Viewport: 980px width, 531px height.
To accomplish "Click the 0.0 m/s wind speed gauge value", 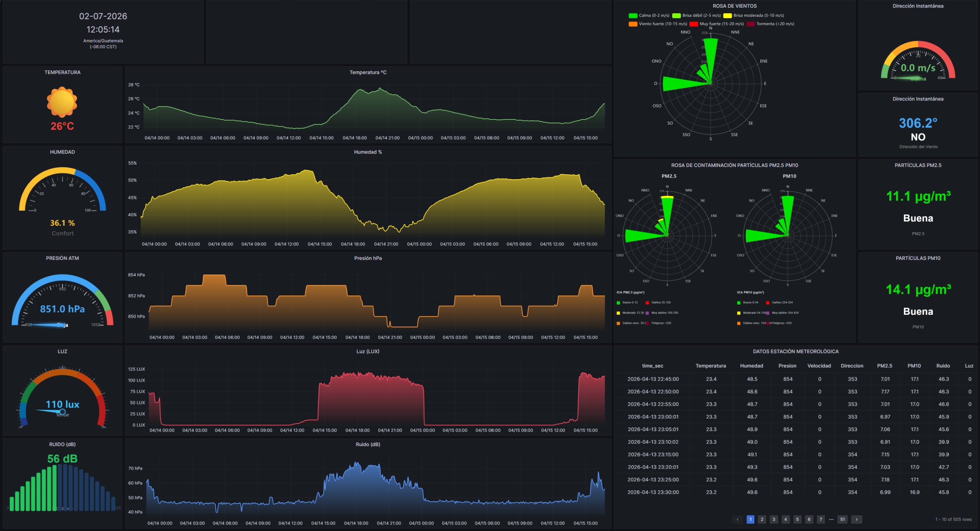I will coord(918,68).
